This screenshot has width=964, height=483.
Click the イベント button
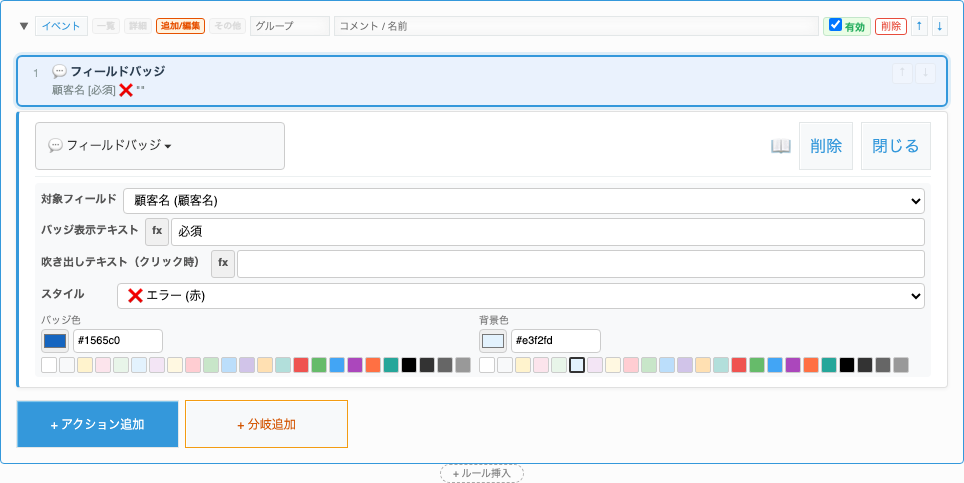click(x=61, y=26)
